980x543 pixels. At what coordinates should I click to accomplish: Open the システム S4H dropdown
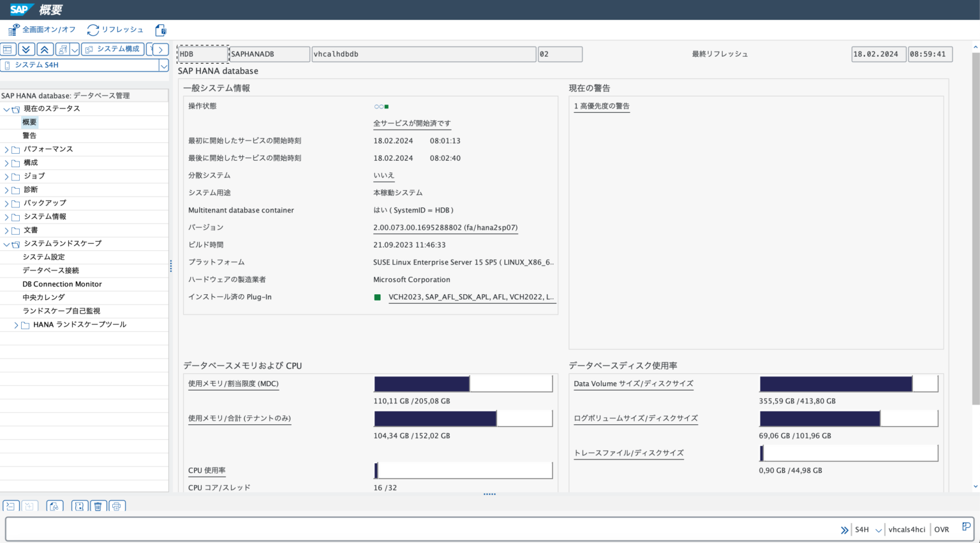[x=163, y=64]
